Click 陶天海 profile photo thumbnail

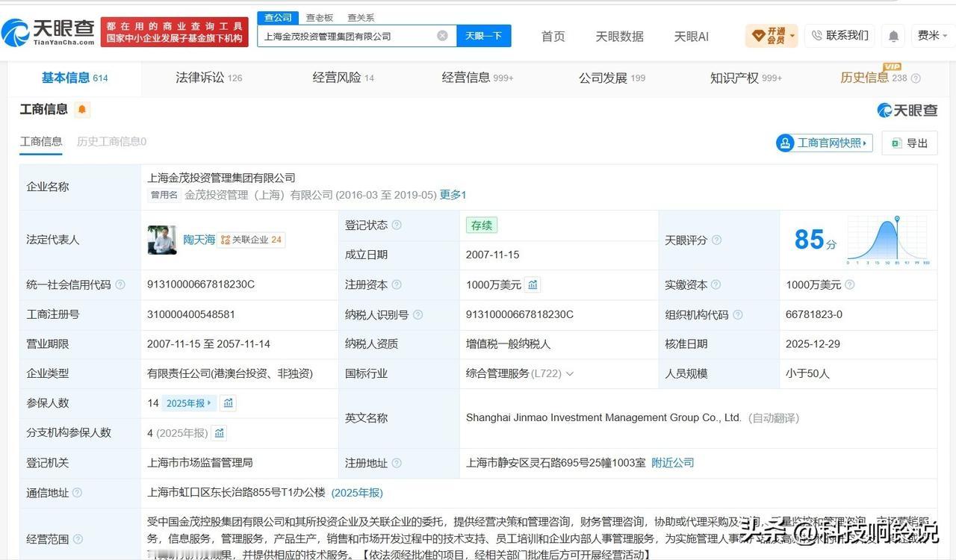coord(162,240)
